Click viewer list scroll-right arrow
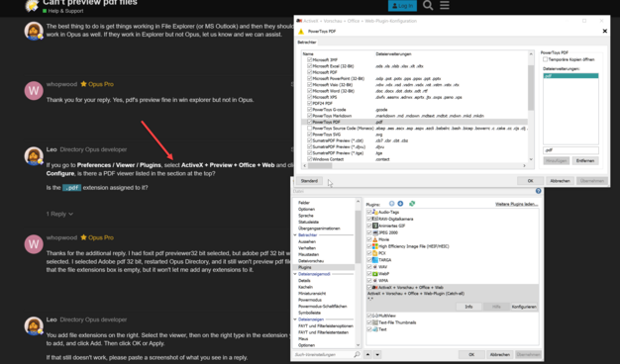Image resolution: width=620 pixels, height=364 pixels. 524,166
